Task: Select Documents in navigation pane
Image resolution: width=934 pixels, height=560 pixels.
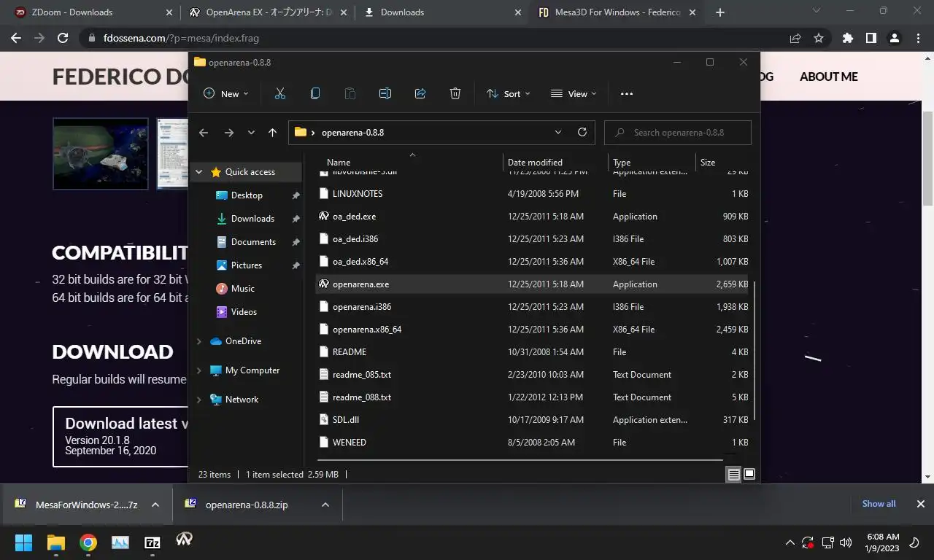Action: coord(253,242)
